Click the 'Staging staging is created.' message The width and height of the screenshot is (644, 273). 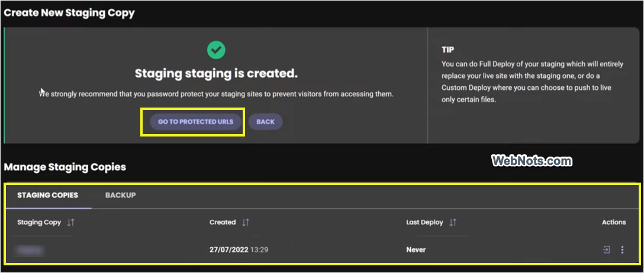216,74
